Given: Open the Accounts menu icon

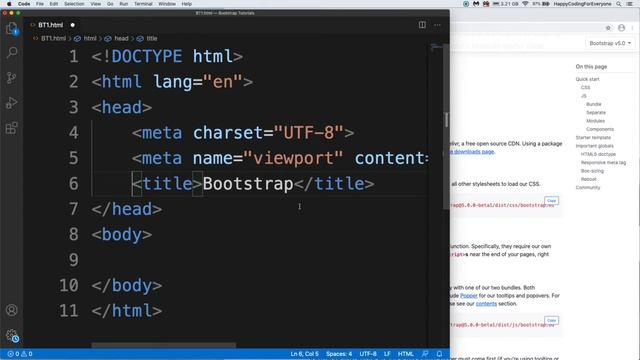Looking at the screenshot, I should (x=12, y=310).
